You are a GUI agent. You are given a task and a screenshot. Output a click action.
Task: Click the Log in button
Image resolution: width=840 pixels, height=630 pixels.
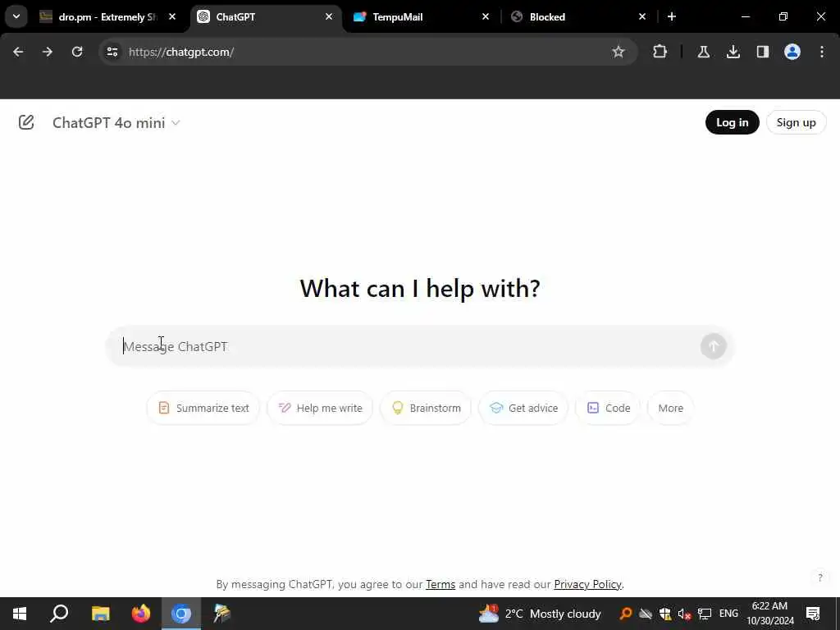[x=732, y=122]
